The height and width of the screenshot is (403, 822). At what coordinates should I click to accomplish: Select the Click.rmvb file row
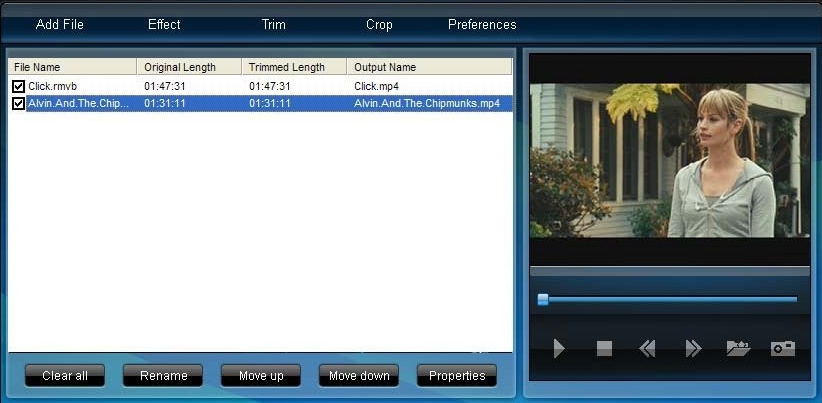pos(261,86)
